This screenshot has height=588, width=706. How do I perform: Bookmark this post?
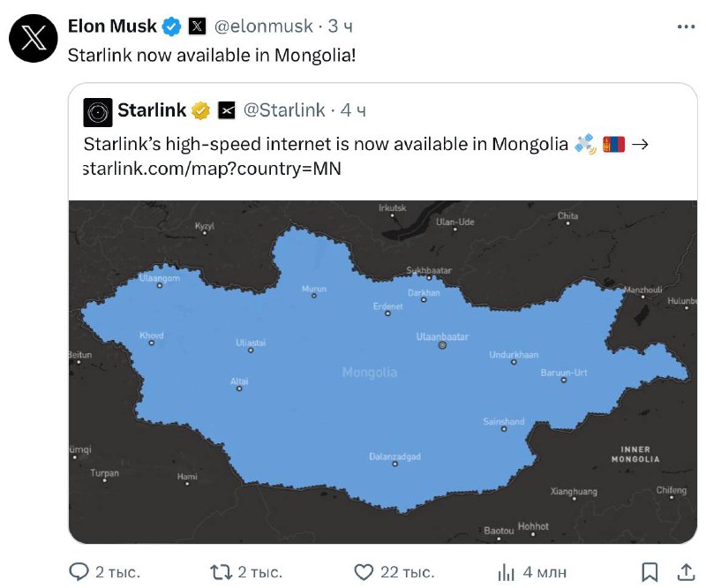649,571
